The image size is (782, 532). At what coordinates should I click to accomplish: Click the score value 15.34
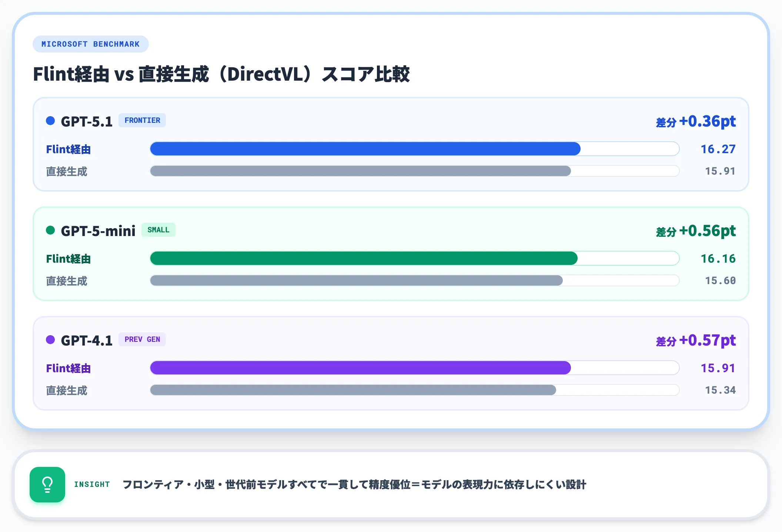tap(720, 390)
